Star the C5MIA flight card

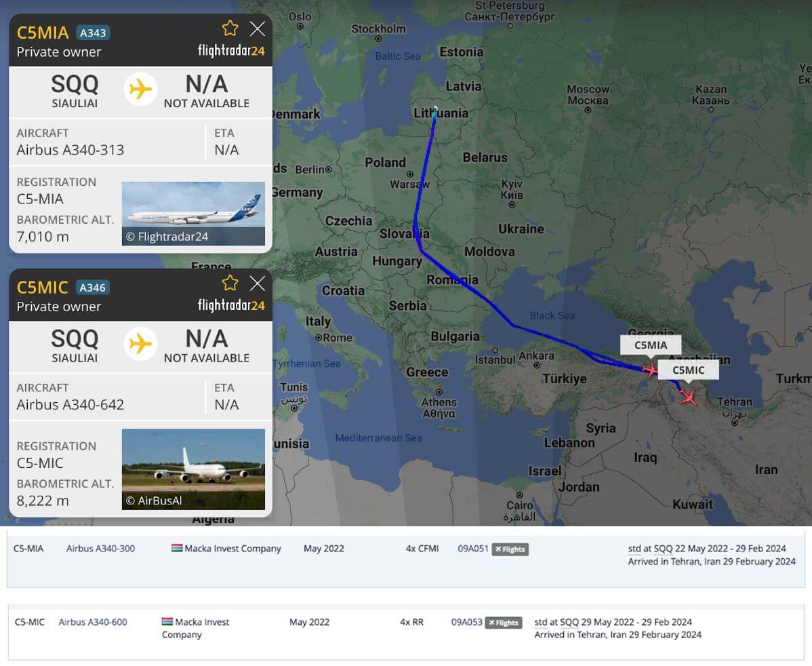[230, 28]
